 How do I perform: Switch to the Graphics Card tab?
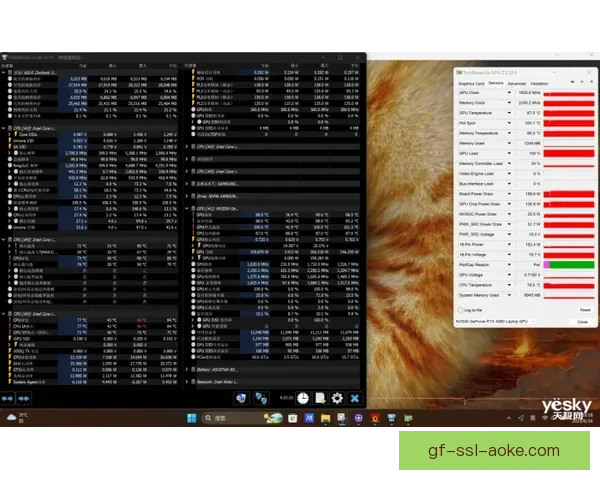tap(471, 83)
